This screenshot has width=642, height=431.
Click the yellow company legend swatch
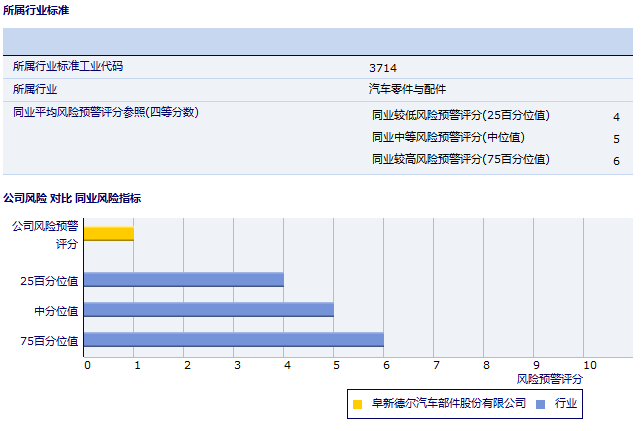coord(357,405)
